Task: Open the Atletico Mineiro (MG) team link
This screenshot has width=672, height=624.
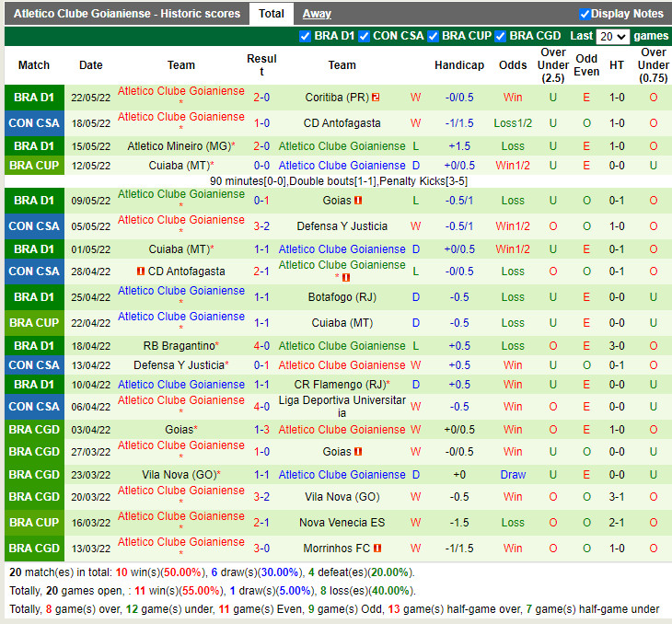Action: [x=179, y=146]
